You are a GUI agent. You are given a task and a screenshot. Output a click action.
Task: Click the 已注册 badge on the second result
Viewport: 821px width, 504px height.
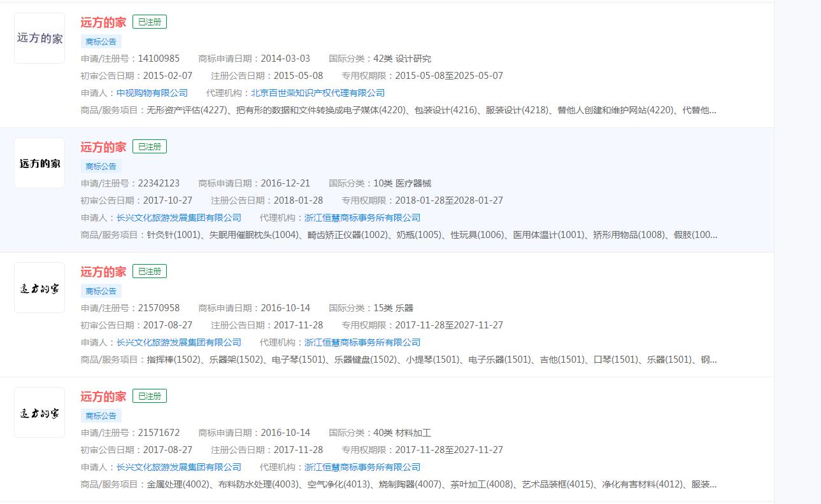[149, 146]
